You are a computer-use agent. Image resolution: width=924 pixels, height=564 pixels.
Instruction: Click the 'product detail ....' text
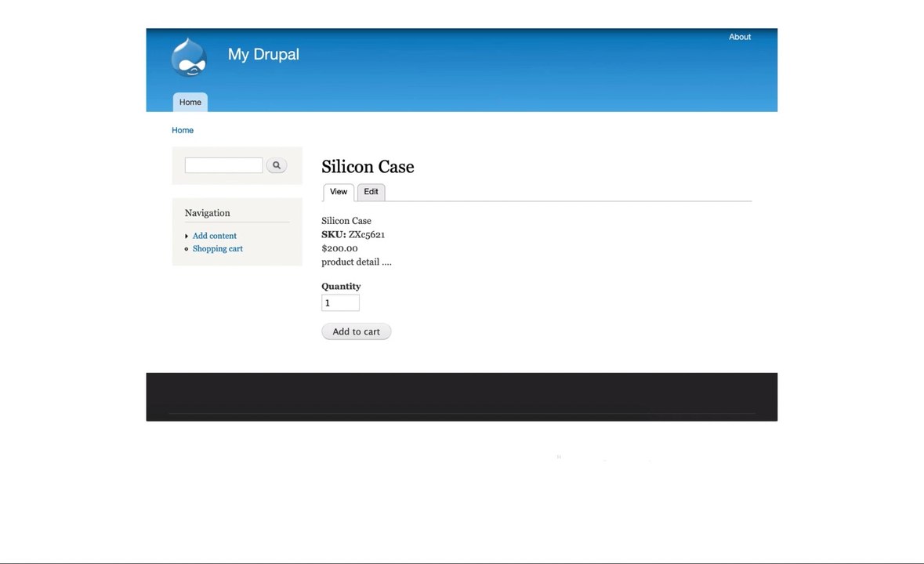(357, 262)
